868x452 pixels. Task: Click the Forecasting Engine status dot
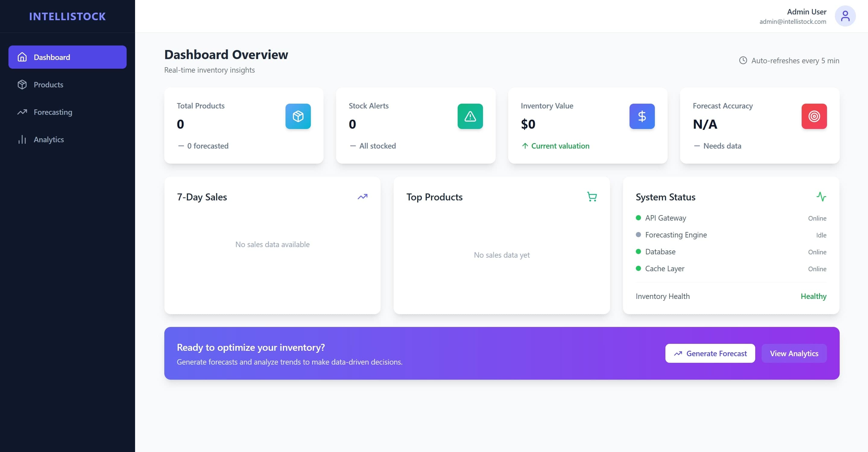pos(638,235)
